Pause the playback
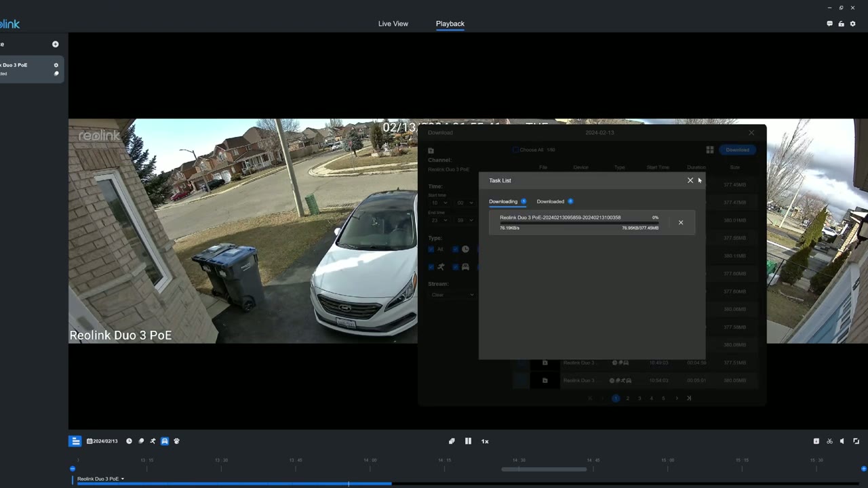This screenshot has width=868, height=488. point(468,441)
